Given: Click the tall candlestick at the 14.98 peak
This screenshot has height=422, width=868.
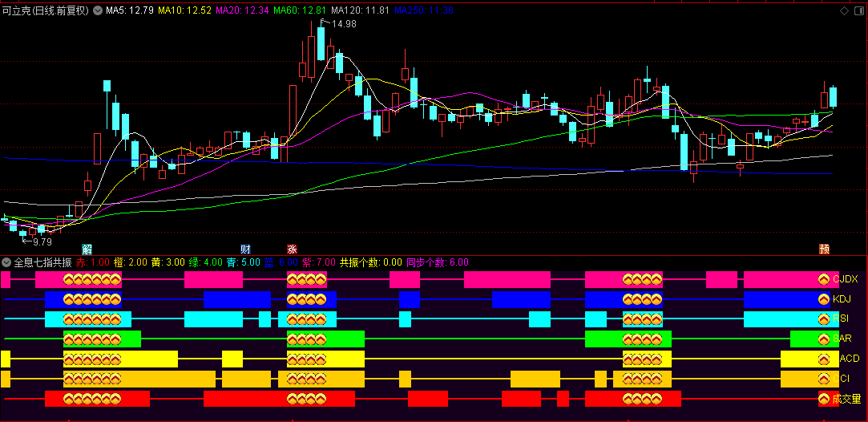Looking at the screenshot, I should click(x=321, y=43).
